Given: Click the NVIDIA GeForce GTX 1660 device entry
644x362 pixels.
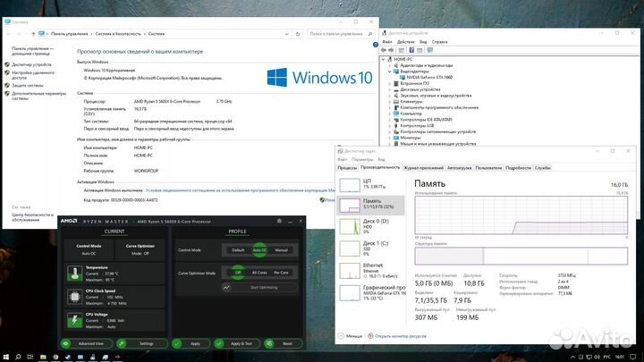Looking at the screenshot, I should coord(428,78).
